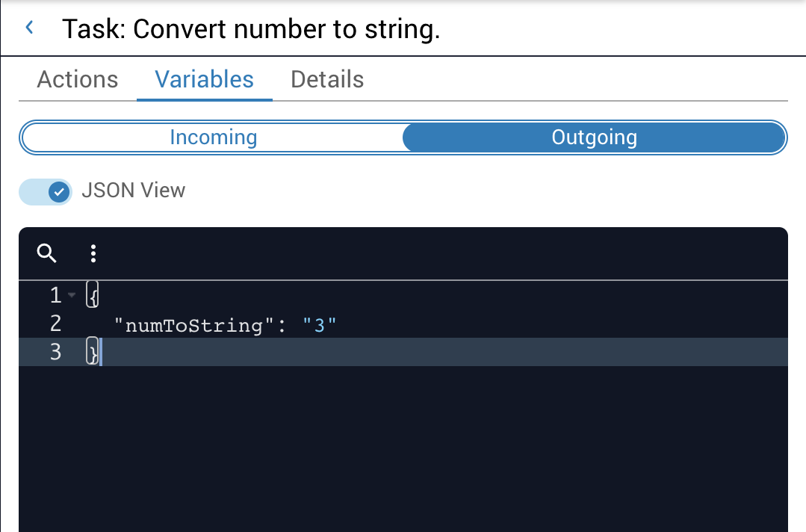
Task: Collapse the JSON object at line 1
Action: coord(72,296)
